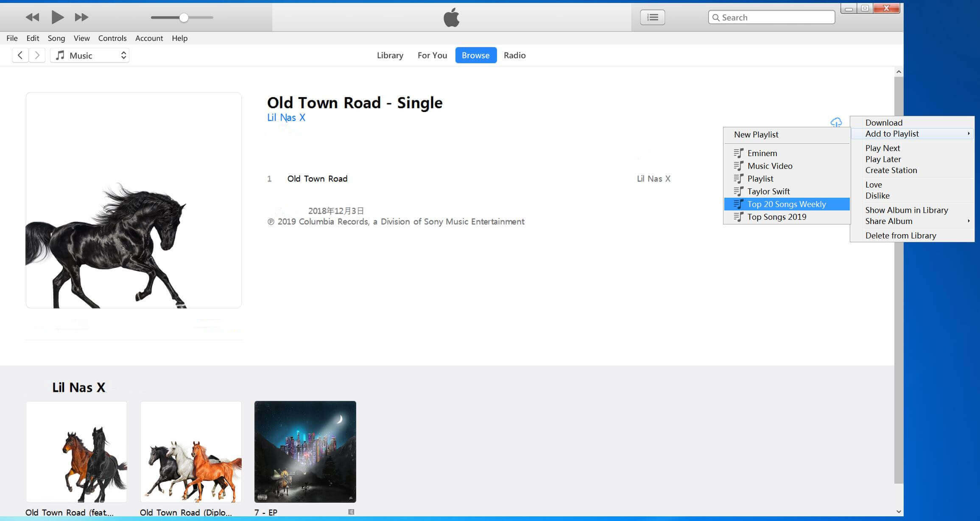The image size is (980, 521).
Task: Click the Playlist icon in dropdown
Action: coord(737,178)
